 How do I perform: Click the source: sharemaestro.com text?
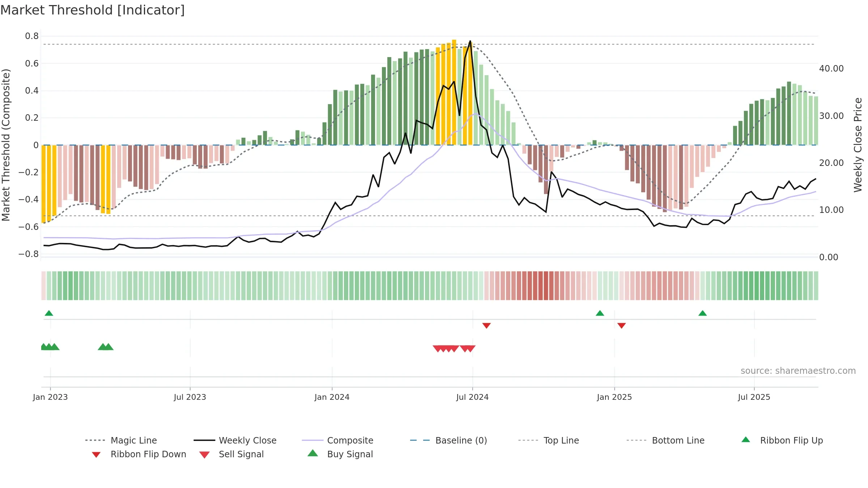pos(798,371)
